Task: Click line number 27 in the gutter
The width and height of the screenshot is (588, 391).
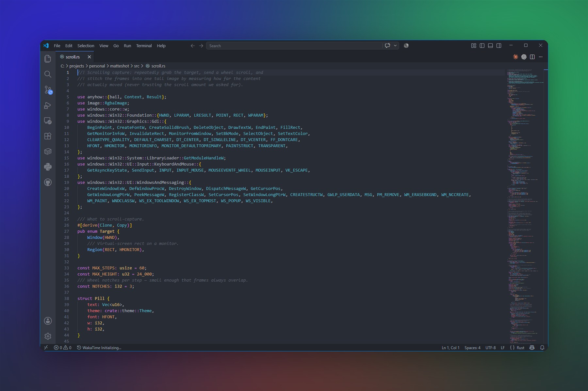Action: [67, 231]
